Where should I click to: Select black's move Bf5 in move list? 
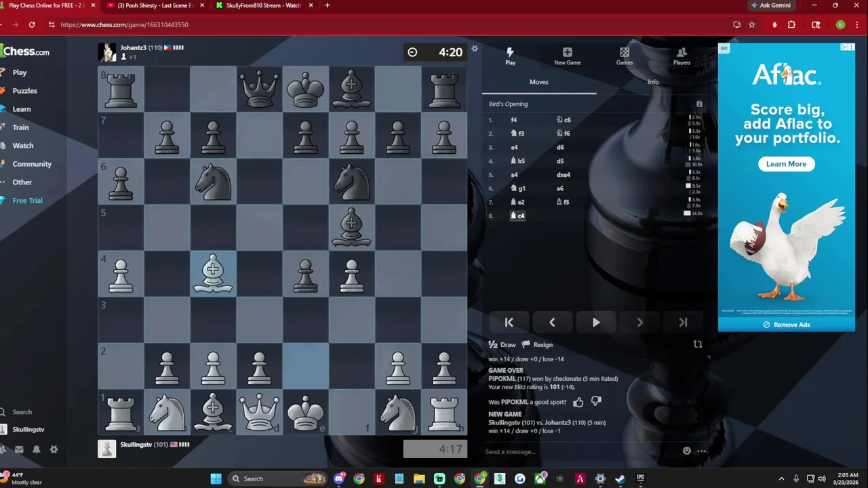[x=563, y=202]
